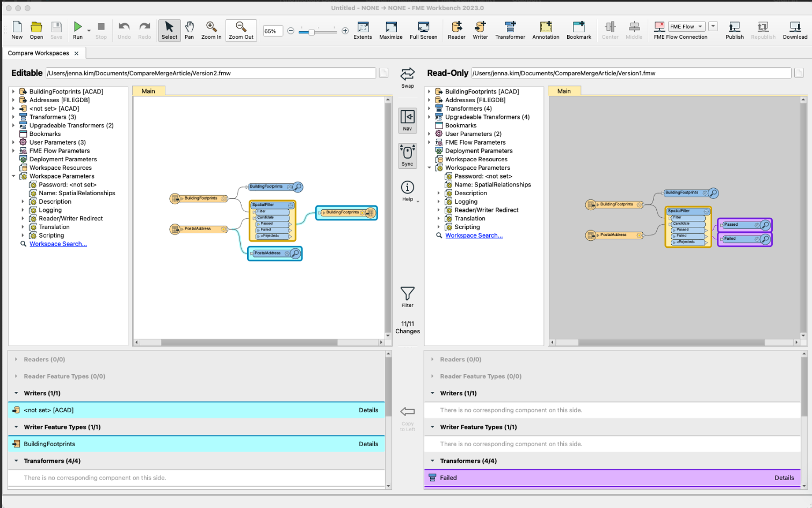Collapse Workspace Parameters in left tree
Viewport: 812px width, 508px height.
[13, 176]
